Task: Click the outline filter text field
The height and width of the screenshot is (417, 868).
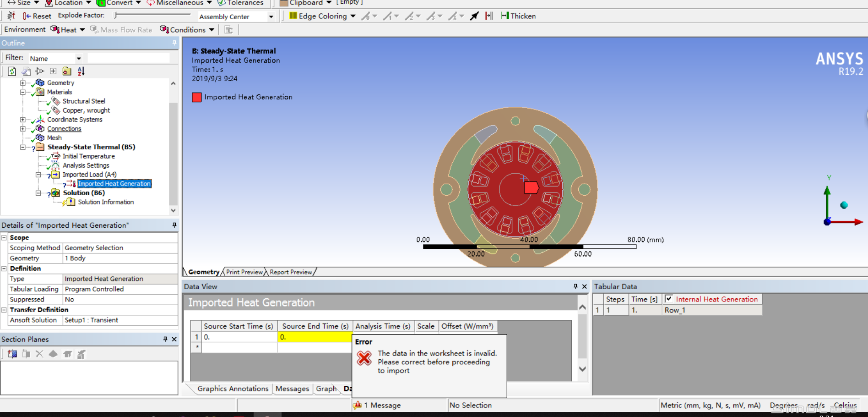Action: point(129,58)
